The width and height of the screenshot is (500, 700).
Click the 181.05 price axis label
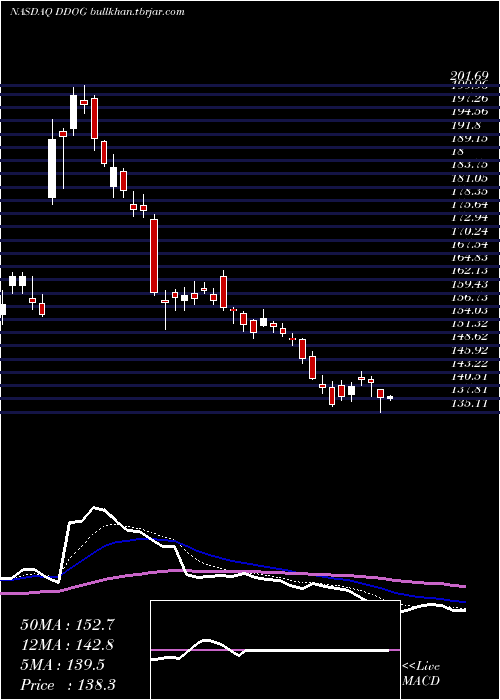point(469,178)
